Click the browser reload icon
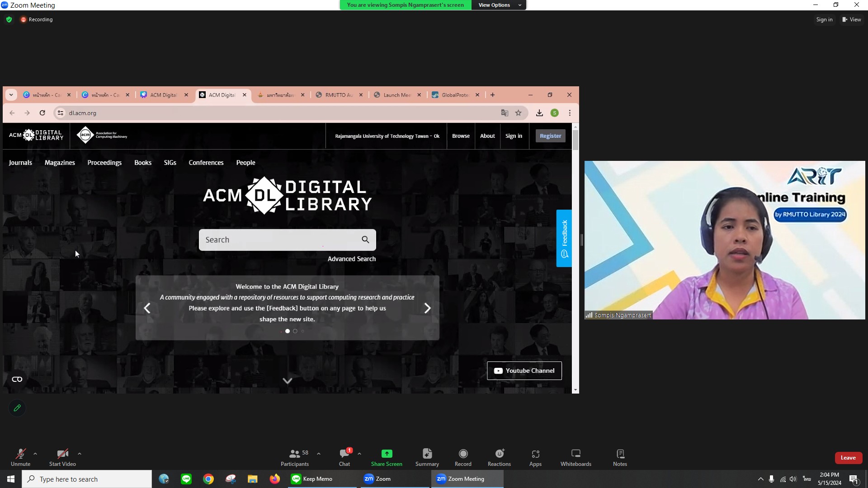The width and height of the screenshot is (868, 488). [x=42, y=113]
